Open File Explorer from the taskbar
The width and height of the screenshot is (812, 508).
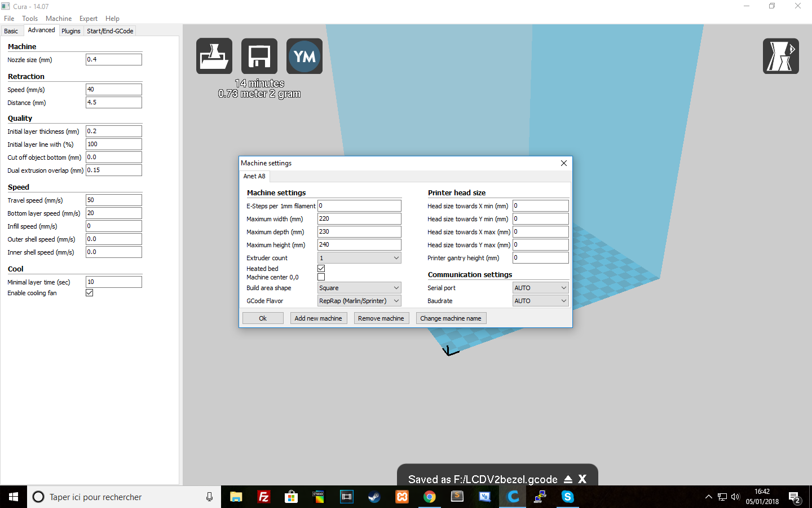click(x=236, y=497)
